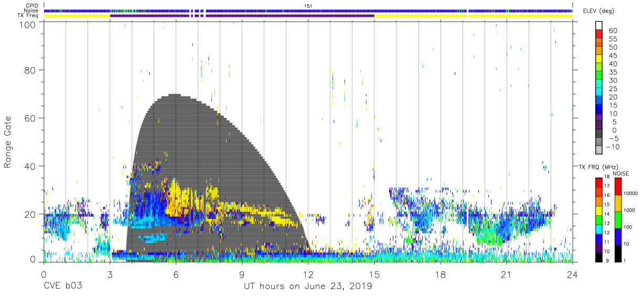Click UT hour tick label 18 on time axis
The height and width of the screenshot is (297, 644).
440,274
